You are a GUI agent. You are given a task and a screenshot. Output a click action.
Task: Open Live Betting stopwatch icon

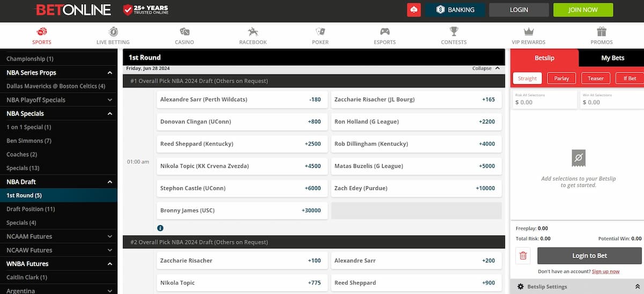coord(113,32)
